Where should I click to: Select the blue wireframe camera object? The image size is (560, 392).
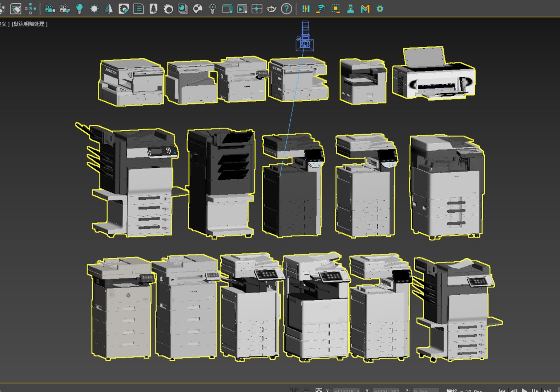[x=305, y=36]
